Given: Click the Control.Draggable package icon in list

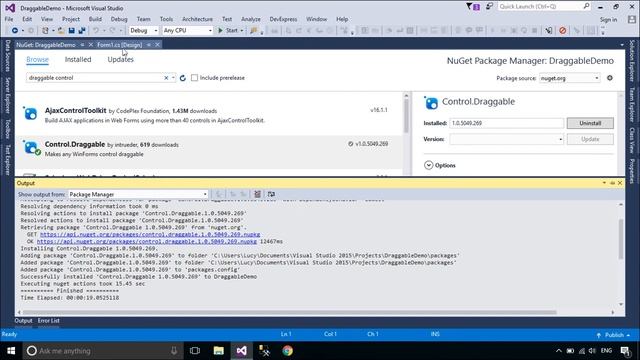Looking at the screenshot, I should (x=31, y=148).
